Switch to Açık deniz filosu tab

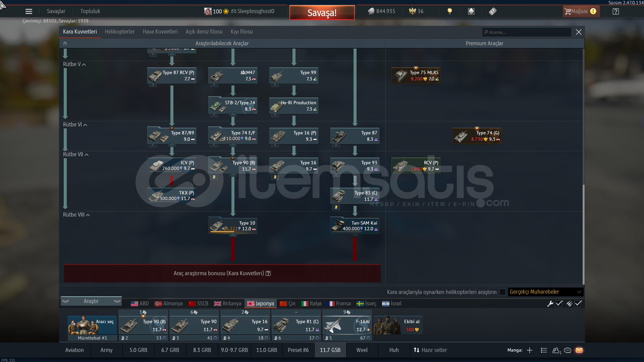tap(204, 32)
